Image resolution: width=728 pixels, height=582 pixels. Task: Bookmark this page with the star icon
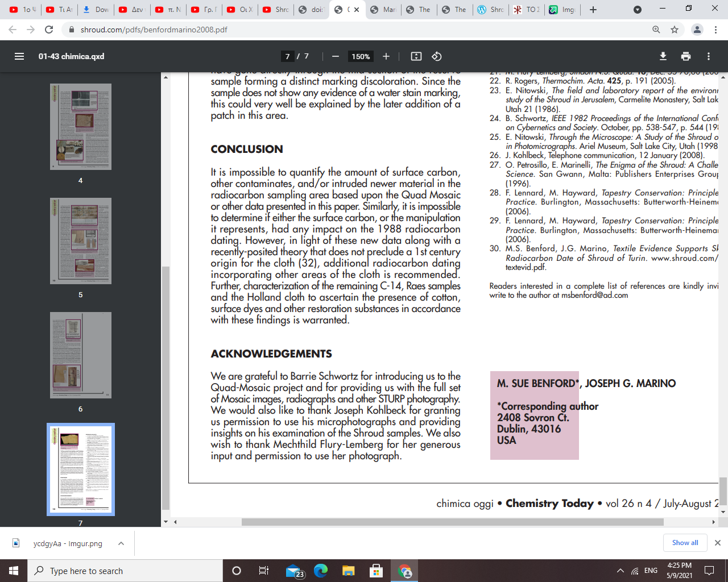click(675, 30)
